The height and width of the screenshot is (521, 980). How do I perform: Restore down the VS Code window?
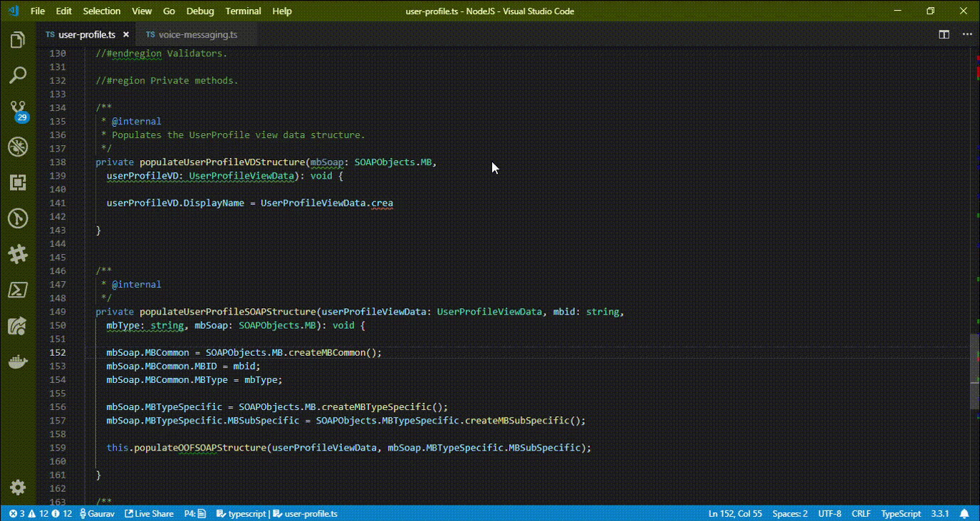pos(930,11)
